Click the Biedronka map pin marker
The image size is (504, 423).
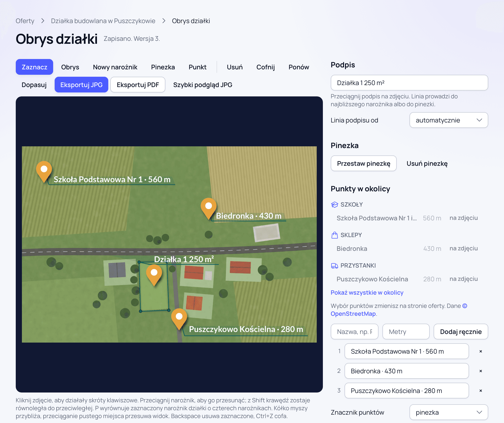coord(209,208)
